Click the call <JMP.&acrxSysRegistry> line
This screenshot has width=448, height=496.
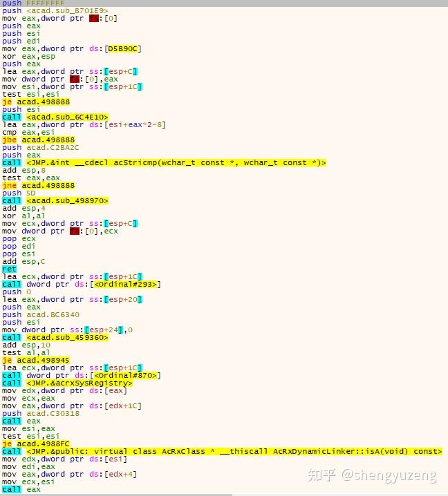tap(67, 383)
